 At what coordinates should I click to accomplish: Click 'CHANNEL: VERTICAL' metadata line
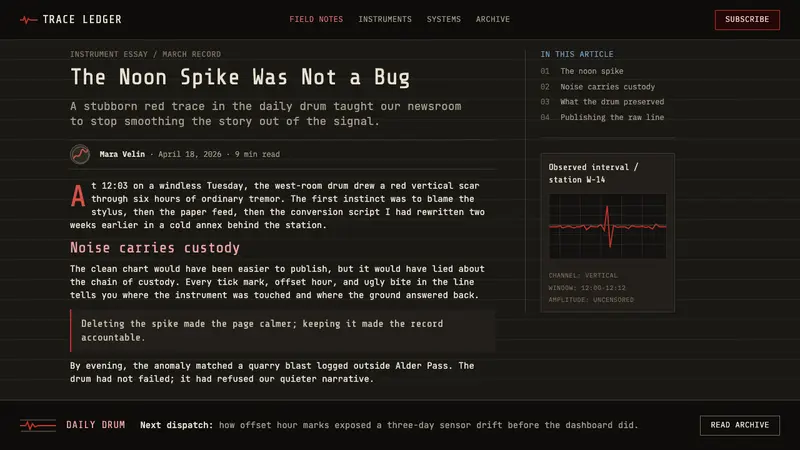point(583,276)
